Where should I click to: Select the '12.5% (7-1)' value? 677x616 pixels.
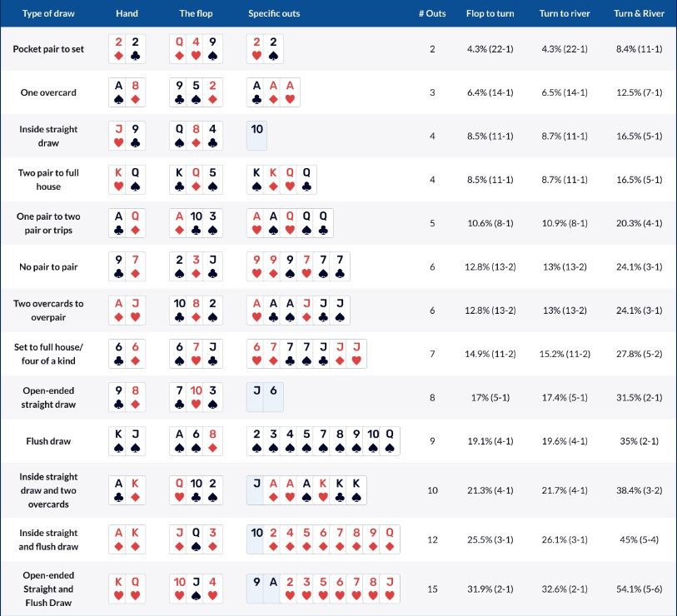[x=639, y=92]
